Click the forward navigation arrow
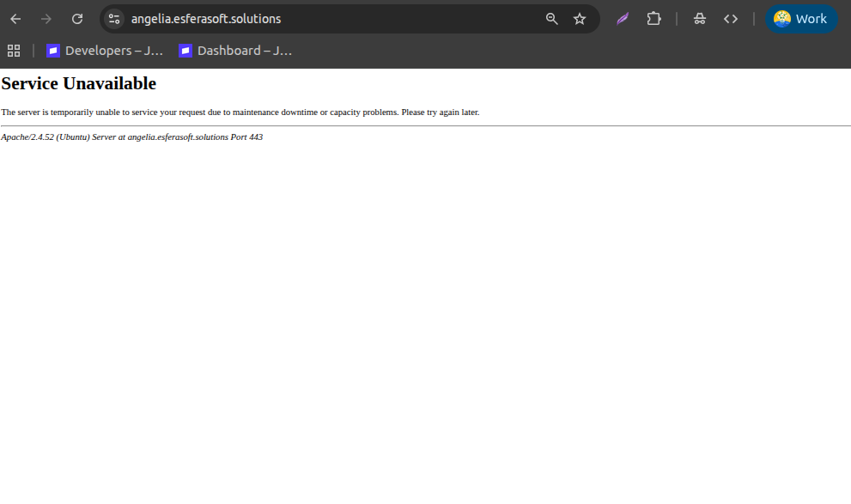Viewport: 851px width, 504px height. point(46,19)
